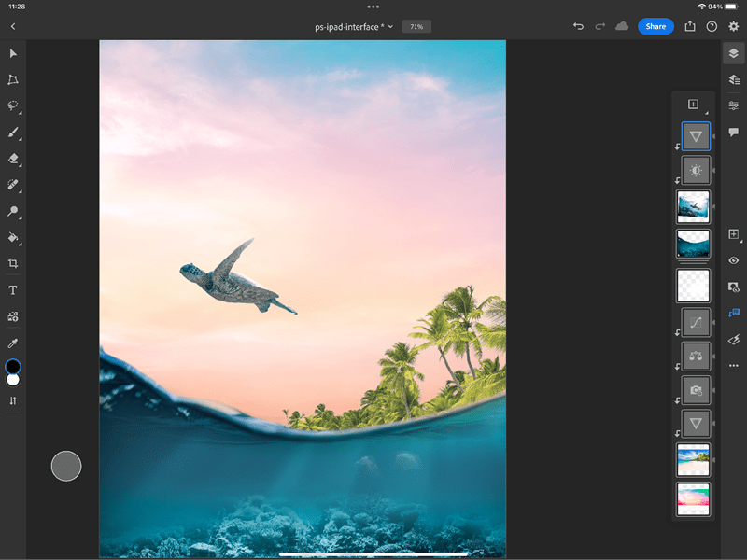Select the Type tool
The height and width of the screenshot is (560, 747).
(x=13, y=290)
